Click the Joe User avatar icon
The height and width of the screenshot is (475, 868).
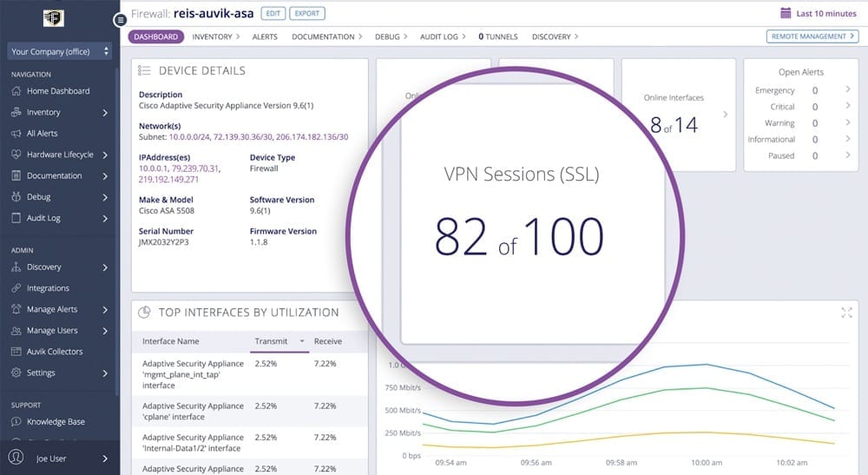click(16, 458)
